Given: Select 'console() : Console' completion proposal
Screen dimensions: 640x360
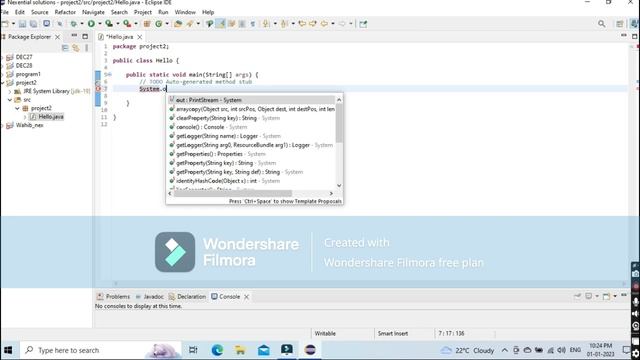Looking at the screenshot, I should (251, 127).
